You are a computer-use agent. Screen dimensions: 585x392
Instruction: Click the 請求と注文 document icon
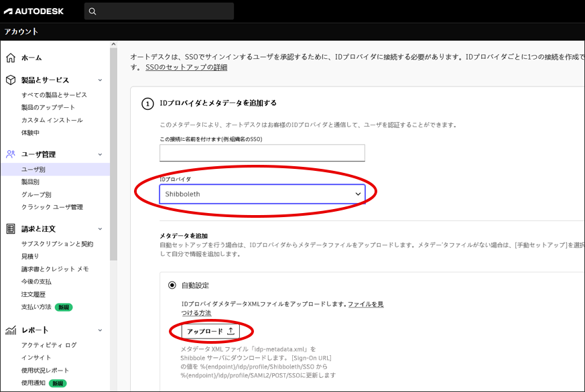pyautogui.click(x=9, y=228)
